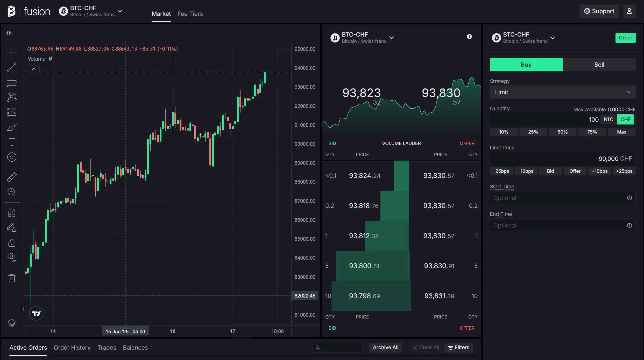This screenshot has height=360, width=644.
Task: Open the Strategy Limit dropdown
Action: 563,92
